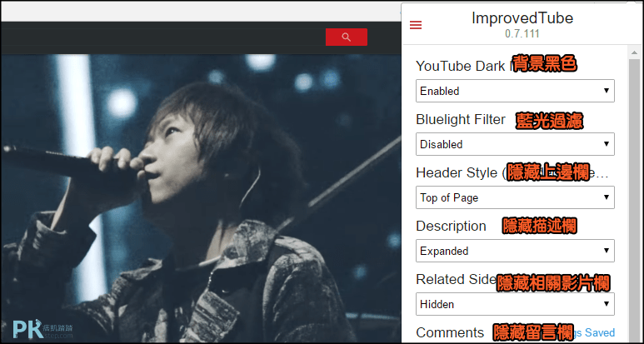The height and width of the screenshot is (344, 644).
Task: Click the YouTube search input bar
Action: 163,37
